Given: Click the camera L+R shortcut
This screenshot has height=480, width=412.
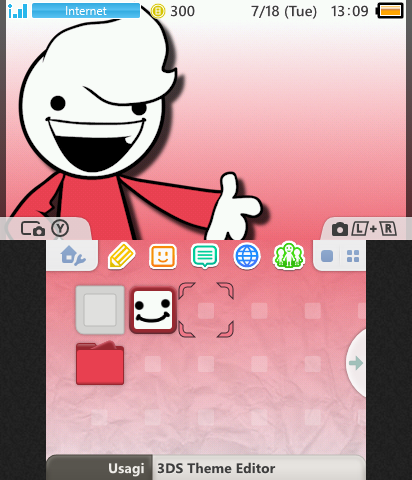Looking at the screenshot, I should click(364, 229).
